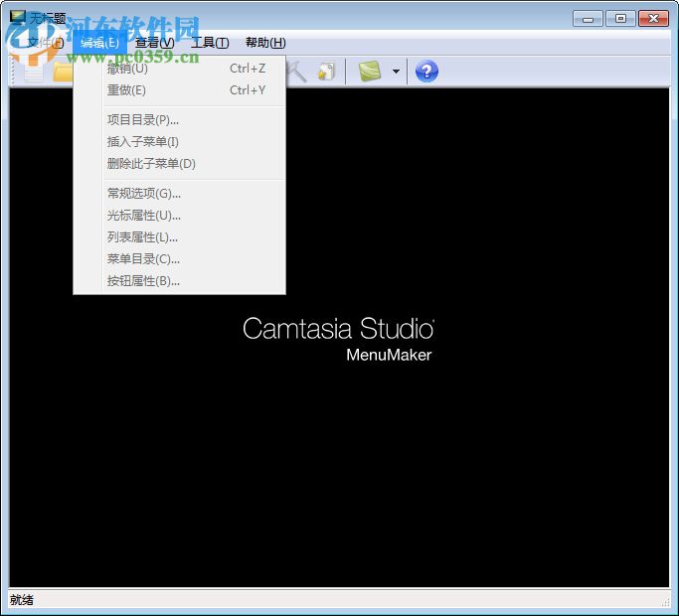679x616 pixels.
Task: Maximize the MenuMaker window
Action: [x=620, y=19]
